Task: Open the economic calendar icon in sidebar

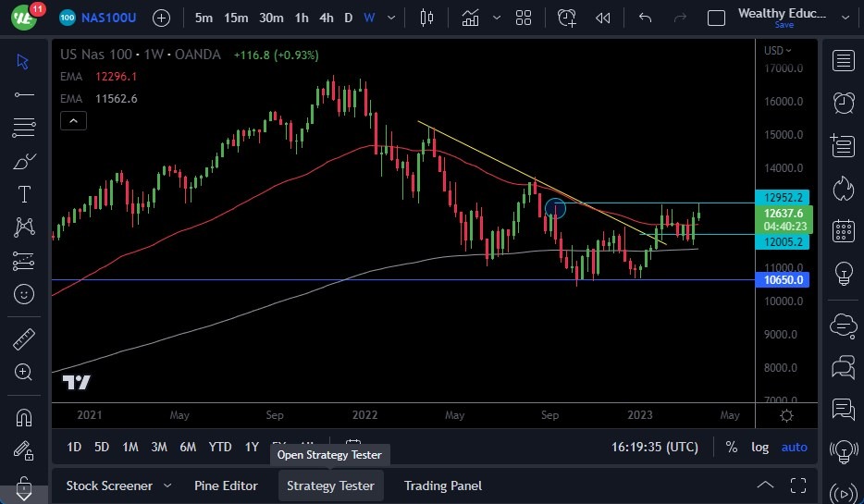Action: [x=843, y=230]
